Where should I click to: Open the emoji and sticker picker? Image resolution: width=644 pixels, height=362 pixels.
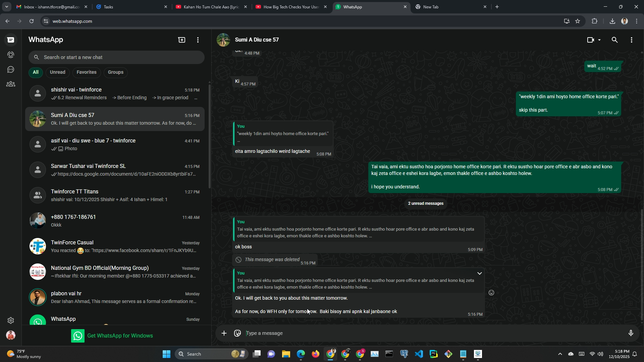237,333
